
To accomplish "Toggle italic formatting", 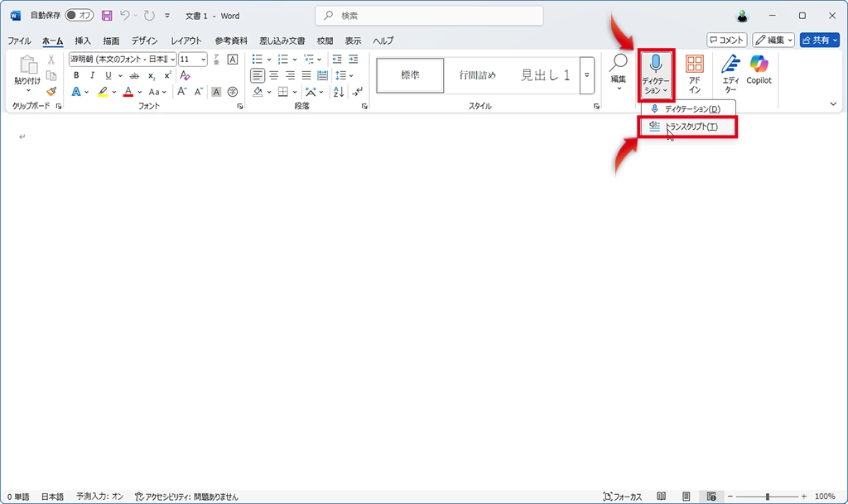I will click(92, 75).
